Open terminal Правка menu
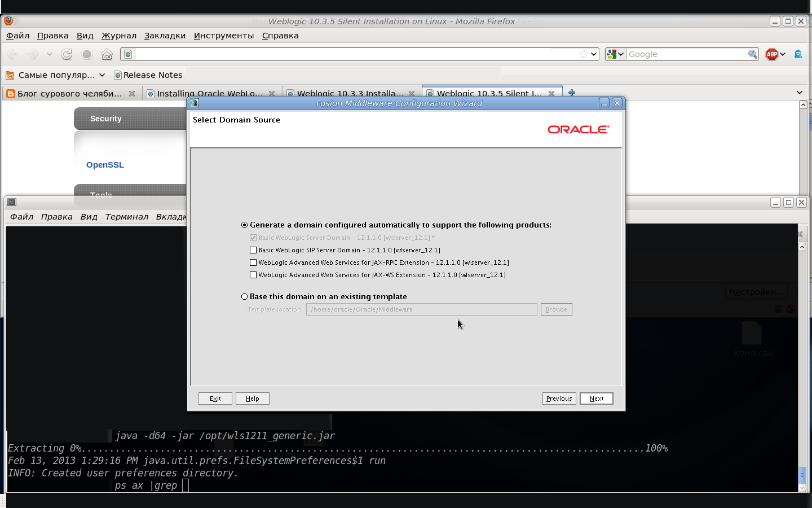This screenshot has width=812, height=508. pos(57,217)
